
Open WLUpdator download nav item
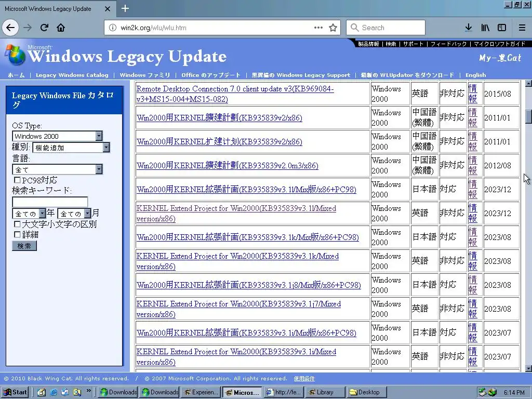(x=407, y=75)
